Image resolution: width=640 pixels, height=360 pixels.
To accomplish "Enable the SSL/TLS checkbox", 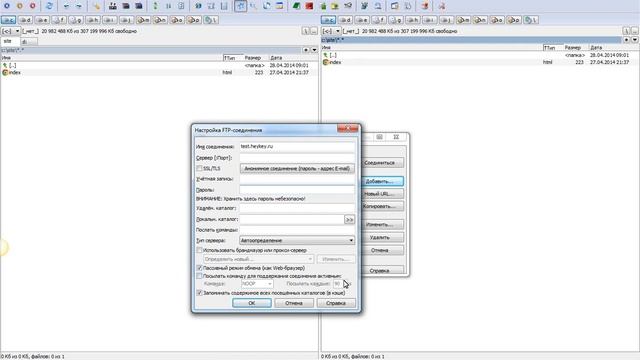I will (199, 168).
